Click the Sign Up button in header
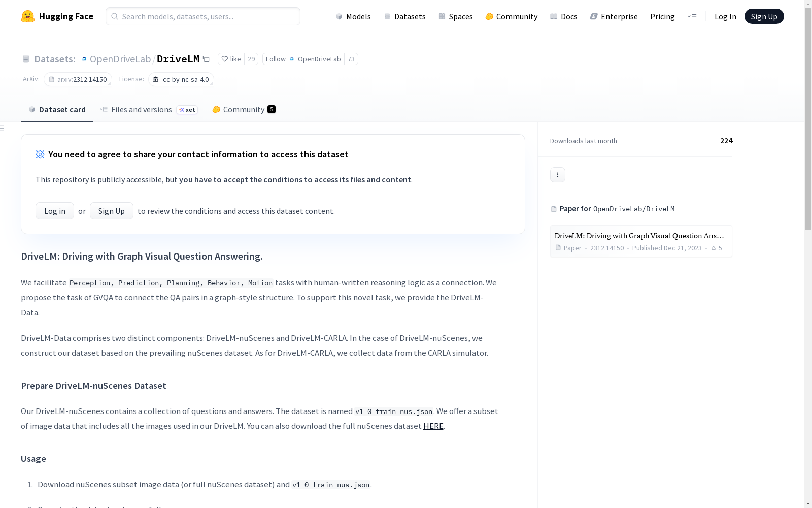Viewport: 812px width, 508px height. [764, 16]
